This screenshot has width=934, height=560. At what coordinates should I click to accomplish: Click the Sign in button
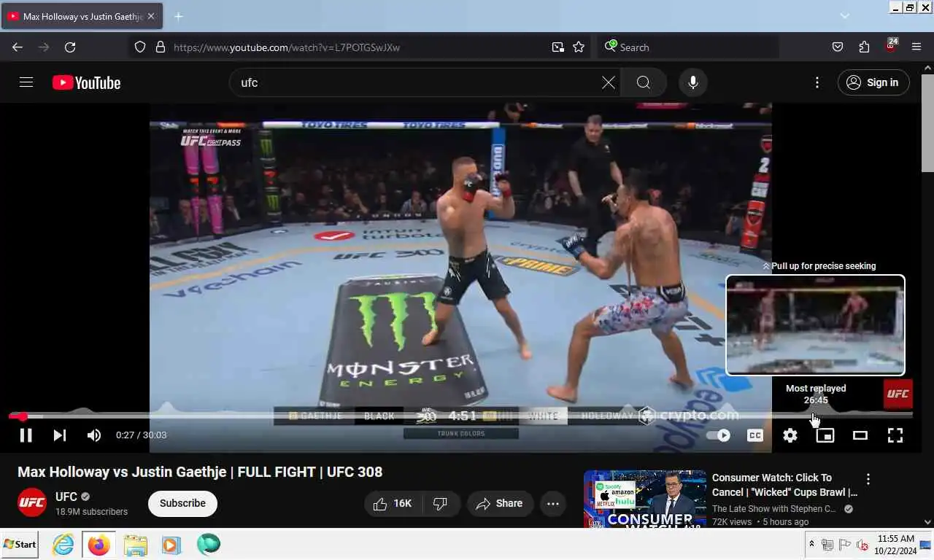point(873,82)
